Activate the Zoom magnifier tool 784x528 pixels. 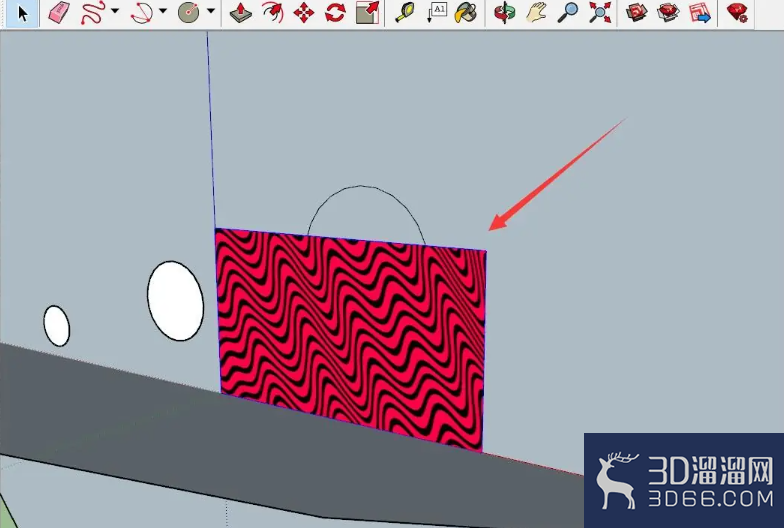(568, 12)
